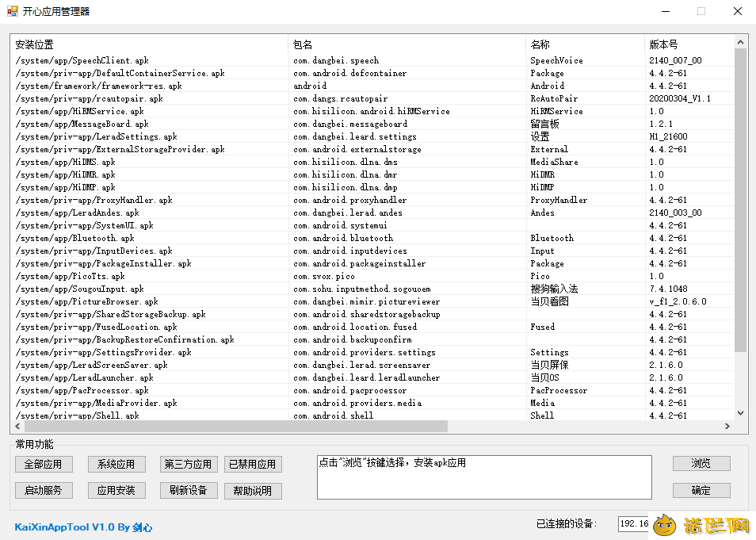Click the 全部应用 button

coord(44,464)
